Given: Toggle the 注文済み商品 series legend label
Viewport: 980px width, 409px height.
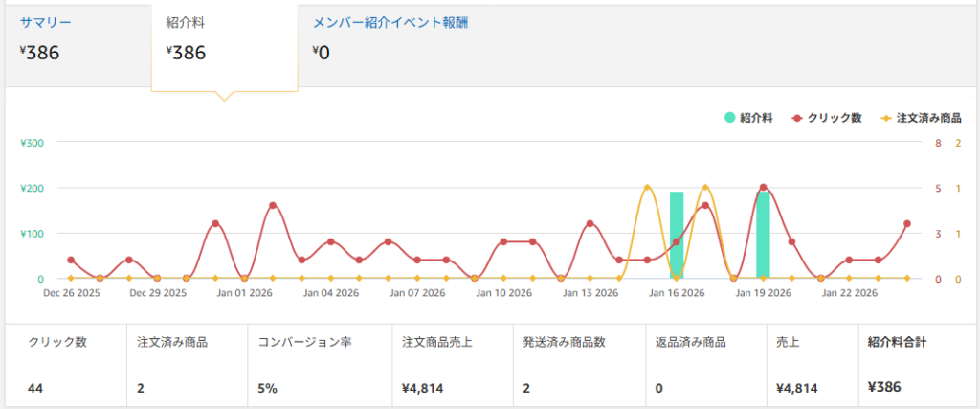Looking at the screenshot, I should pos(928,118).
